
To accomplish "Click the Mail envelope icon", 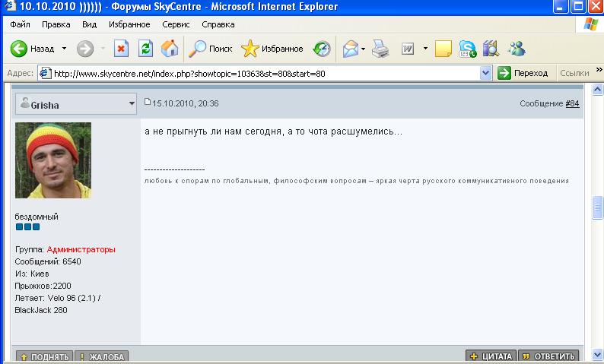I will (x=351, y=49).
